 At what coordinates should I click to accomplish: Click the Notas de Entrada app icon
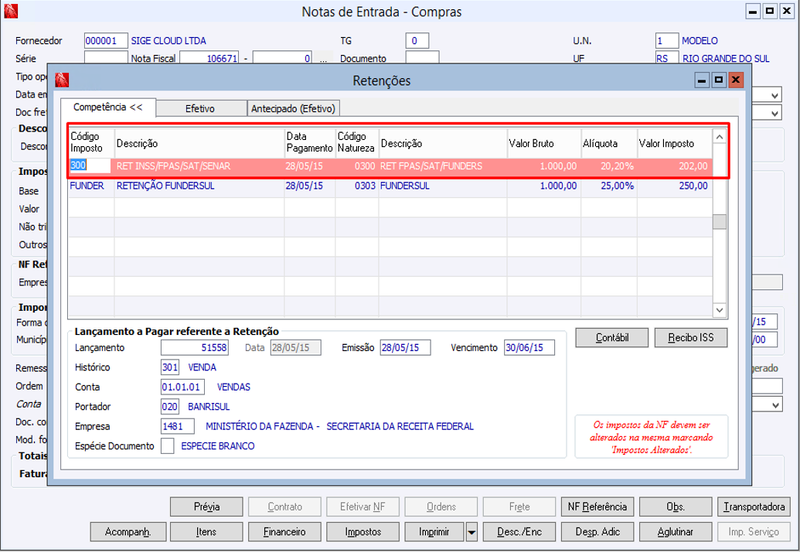[x=11, y=11]
